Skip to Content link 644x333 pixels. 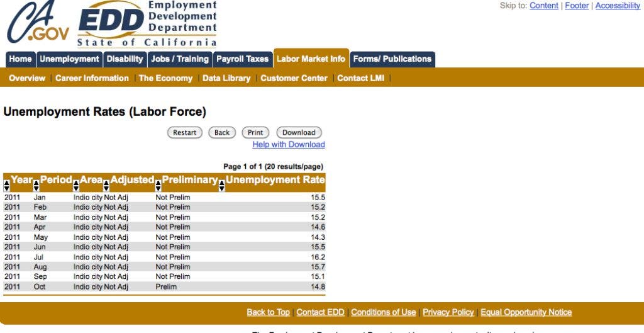point(544,6)
